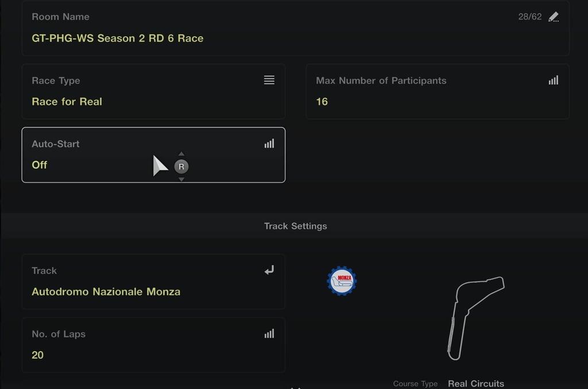Click the Real Circuits course type label
The image size is (588, 389).
476,383
